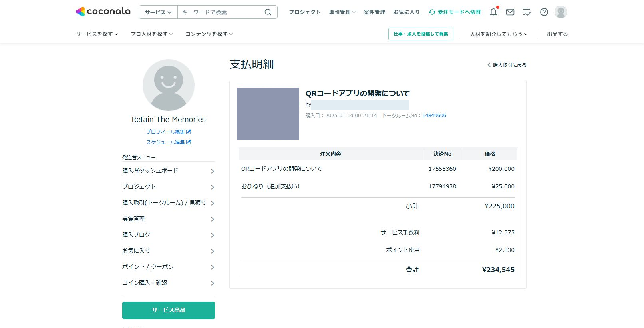This screenshot has width=644, height=328.
Task: Select the おひねり（追加支払い） order row text
Action: 270,186
